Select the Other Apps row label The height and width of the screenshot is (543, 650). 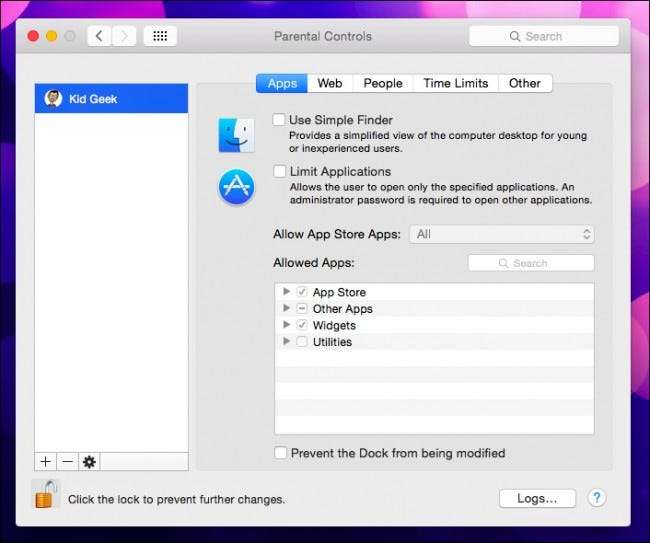click(343, 309)
